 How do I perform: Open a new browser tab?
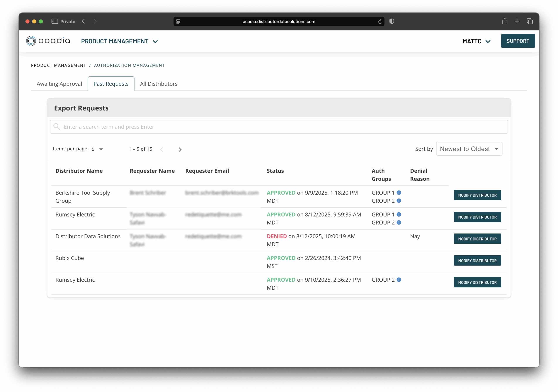(x=517, y=21)
